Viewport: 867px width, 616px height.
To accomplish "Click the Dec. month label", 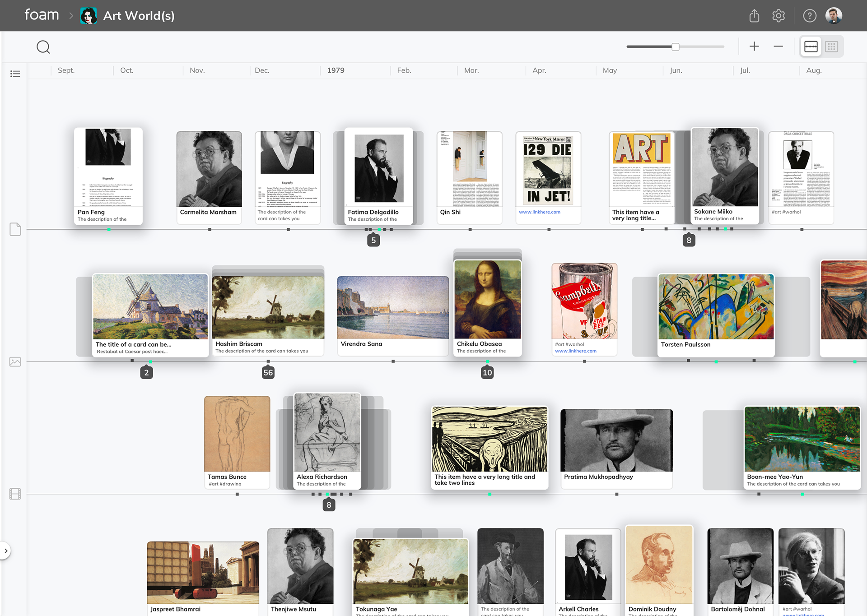I will pyautogui.click(x=262, y=70).
